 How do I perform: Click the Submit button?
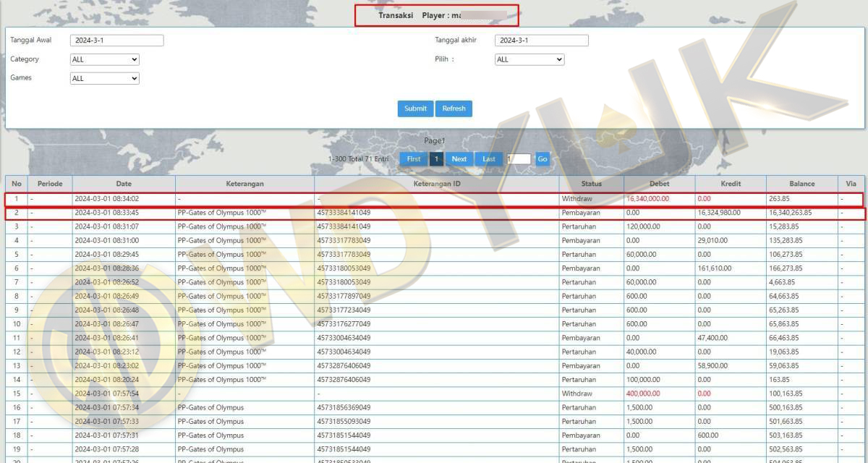pyautogui.click(x=415, y=109)
